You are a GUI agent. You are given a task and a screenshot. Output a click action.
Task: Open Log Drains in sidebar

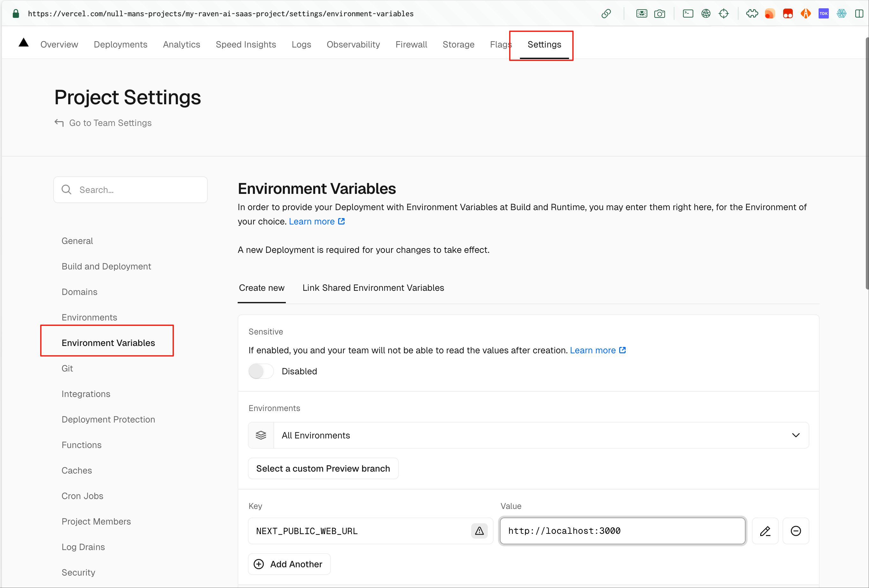(83, 547)
